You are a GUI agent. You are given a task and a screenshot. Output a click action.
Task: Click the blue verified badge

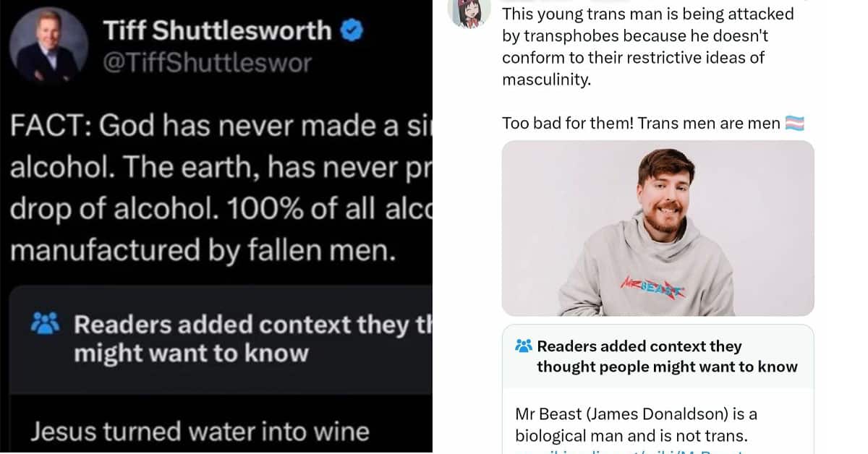pos(352,30)
